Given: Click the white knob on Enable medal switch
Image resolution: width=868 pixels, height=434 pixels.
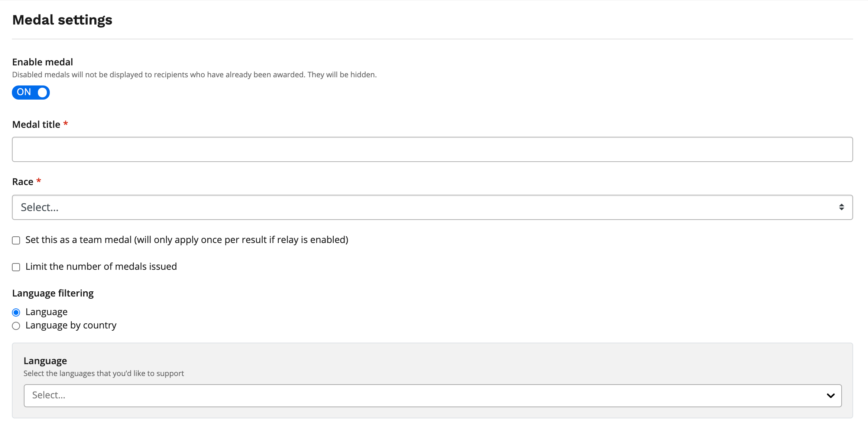Looking at the screenshot, I should click(42, 92).
